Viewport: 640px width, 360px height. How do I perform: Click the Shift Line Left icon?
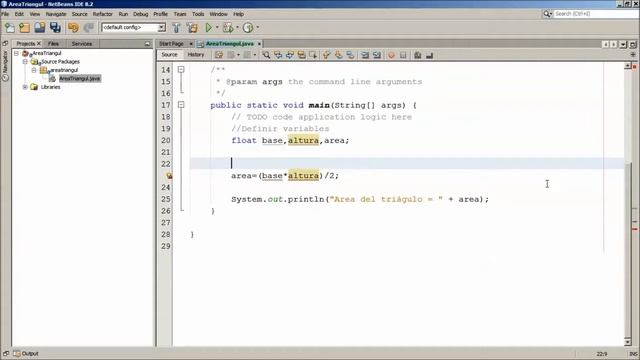pyautogui.click(x=365, y=55)
